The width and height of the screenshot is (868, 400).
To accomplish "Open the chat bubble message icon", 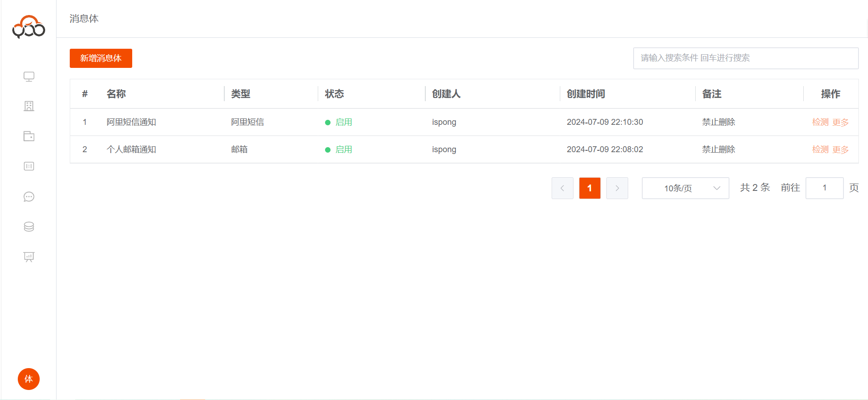I will click(x=29, y=197).
